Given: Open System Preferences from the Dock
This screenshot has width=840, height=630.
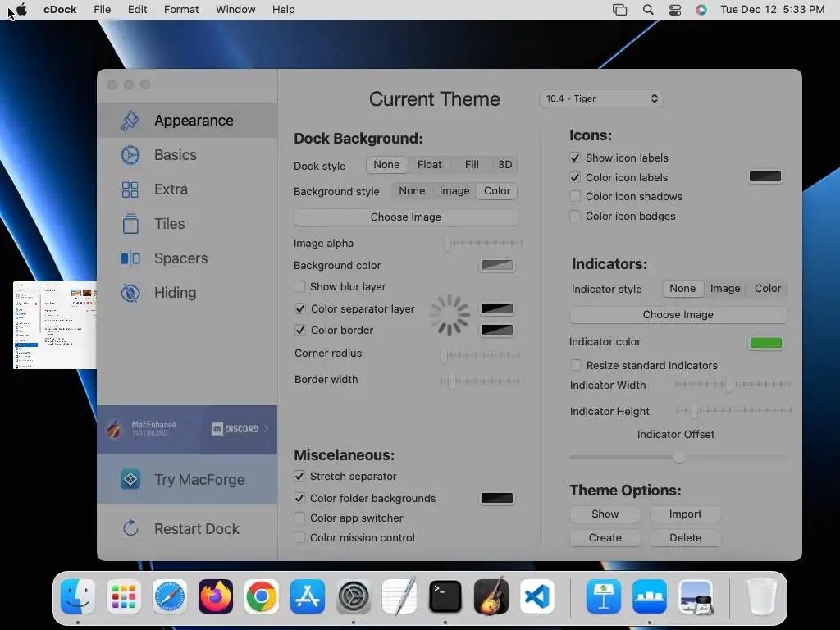Looking at the screenshot, I should tap(354, 596).
